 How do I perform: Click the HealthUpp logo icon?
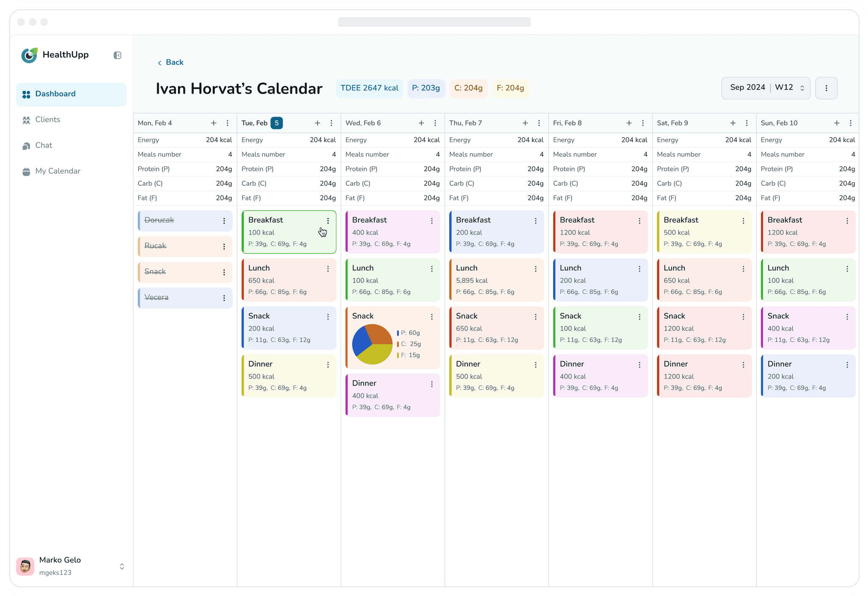pyautogui.click(x=30, y=55)
